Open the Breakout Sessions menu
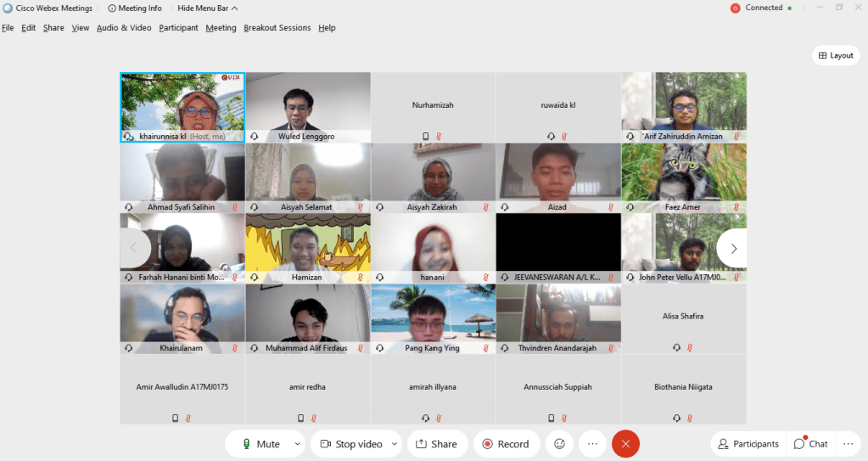This screenshot has height=461, width=868. [277, 28]
